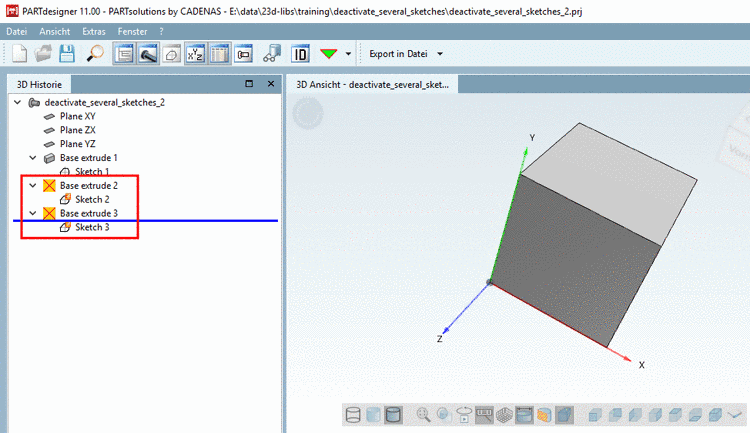Select the deactivate_several_sketches_2 tree root

click(x=104, y=102)
